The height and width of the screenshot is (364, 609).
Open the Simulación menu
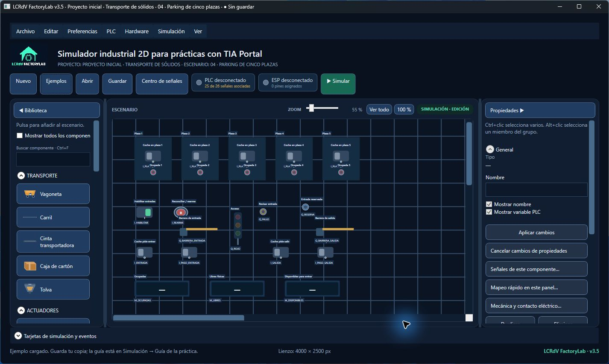point(171,31)
